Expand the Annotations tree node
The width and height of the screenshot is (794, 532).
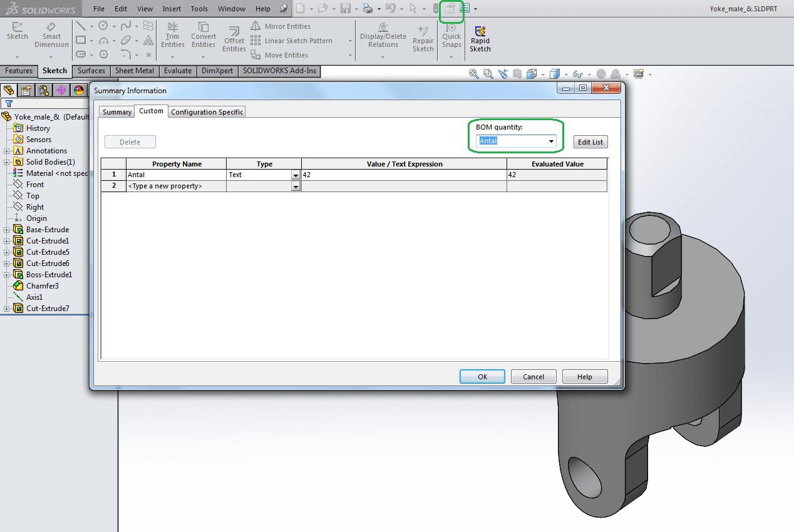click(7, 151)
